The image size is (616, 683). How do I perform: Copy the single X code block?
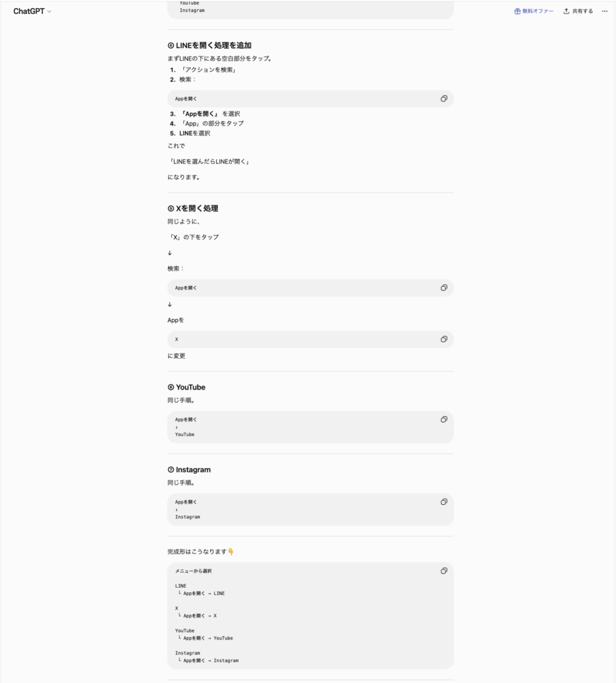point(443,339)
